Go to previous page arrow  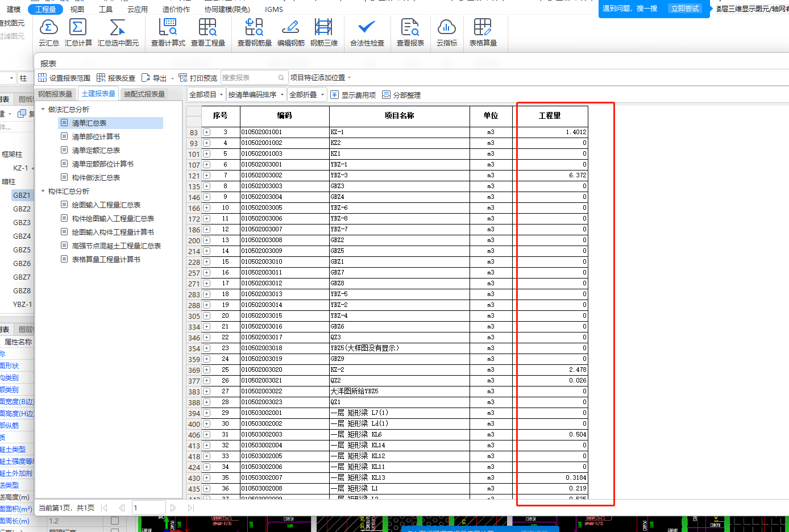click(122, 508)
